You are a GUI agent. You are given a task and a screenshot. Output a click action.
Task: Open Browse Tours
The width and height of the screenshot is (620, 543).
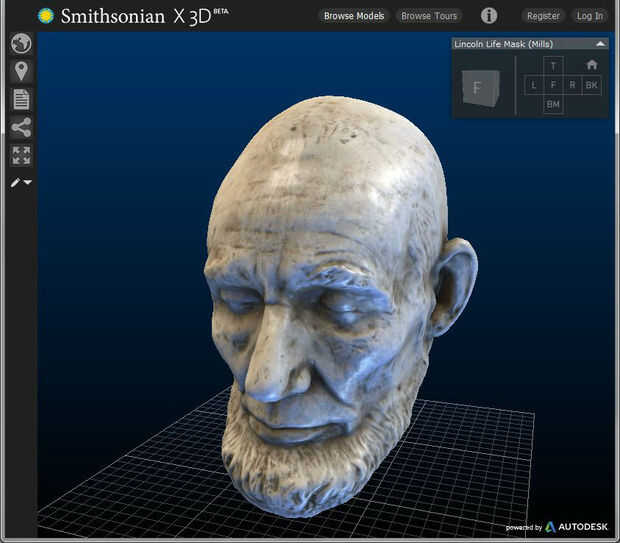429,16
